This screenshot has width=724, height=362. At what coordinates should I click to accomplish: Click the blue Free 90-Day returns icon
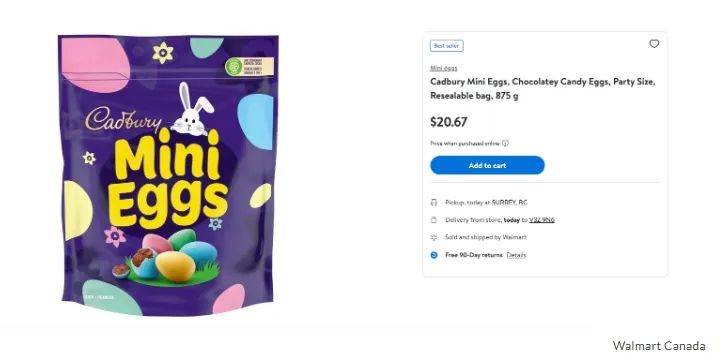point(434,255)
